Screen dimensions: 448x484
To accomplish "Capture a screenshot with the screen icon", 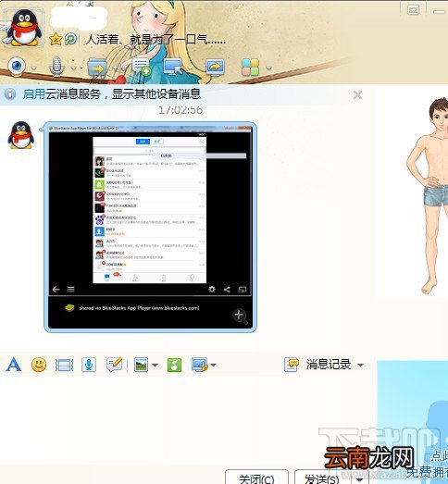I will pos(199,365).
